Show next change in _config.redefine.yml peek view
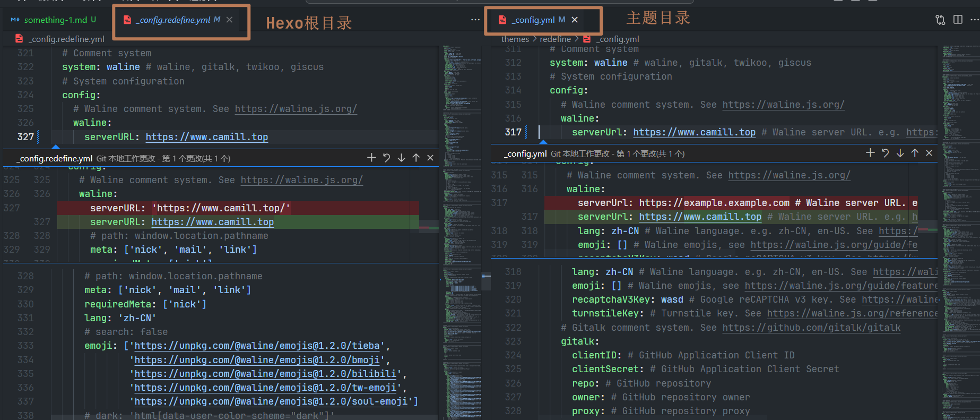 (401, 158)
